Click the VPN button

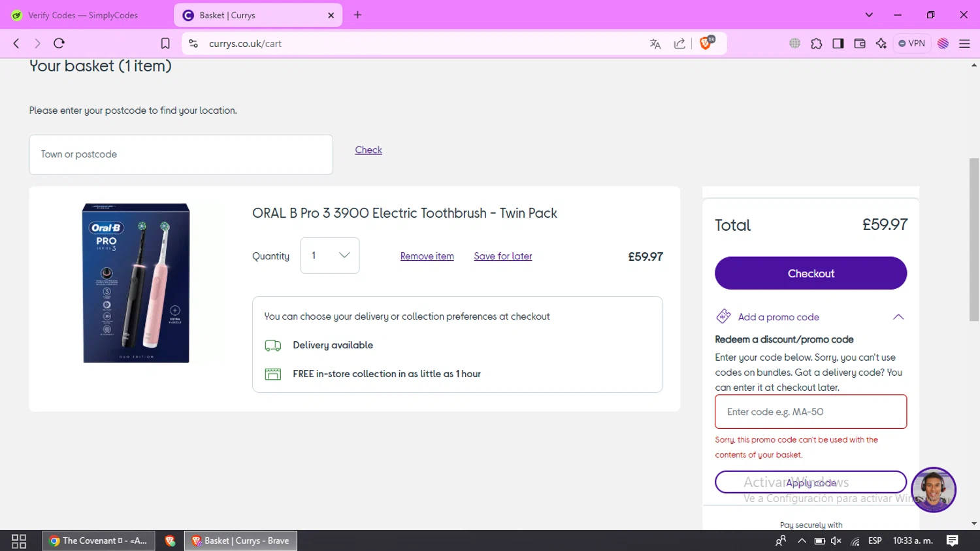pos(912,43)
